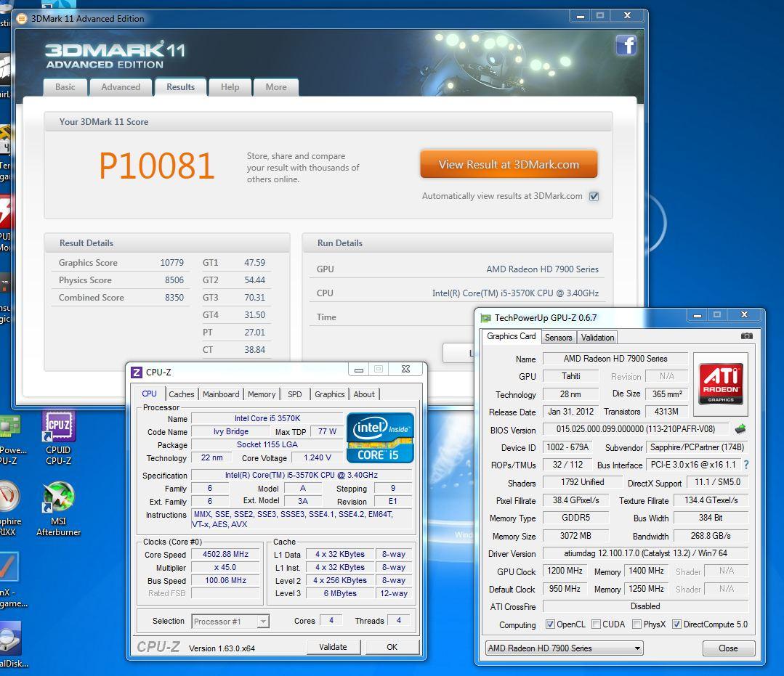The width and height of the screenshot is (784, 676).
Task: Open the Sapphire TRIXX desktop shortcut
Action: [x=9, y=508]
